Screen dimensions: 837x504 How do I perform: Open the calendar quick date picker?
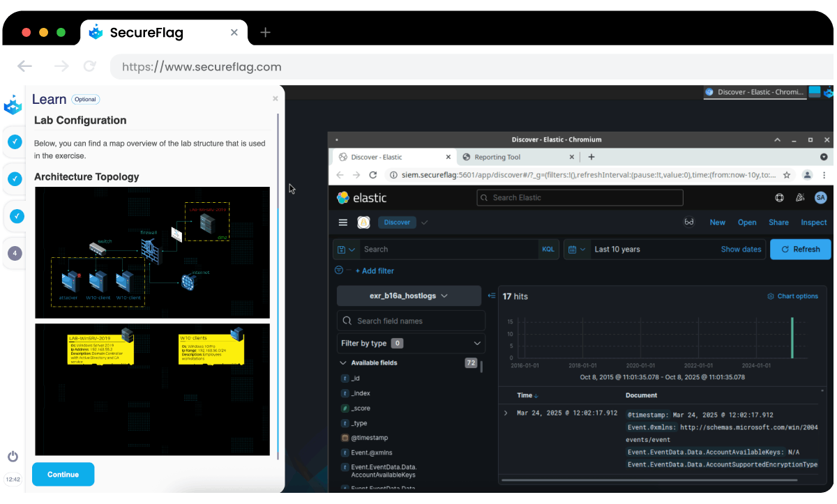tap(576, 250)
